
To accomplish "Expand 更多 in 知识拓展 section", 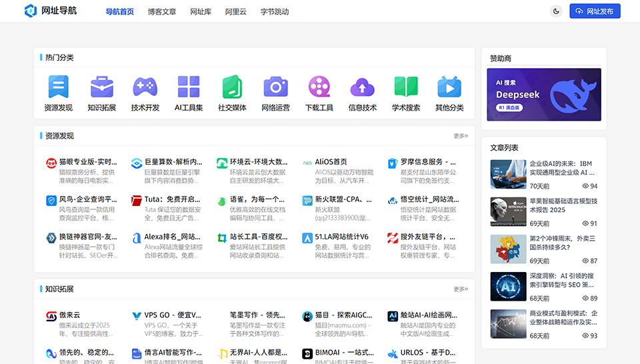I will click(x=461, y=289).
